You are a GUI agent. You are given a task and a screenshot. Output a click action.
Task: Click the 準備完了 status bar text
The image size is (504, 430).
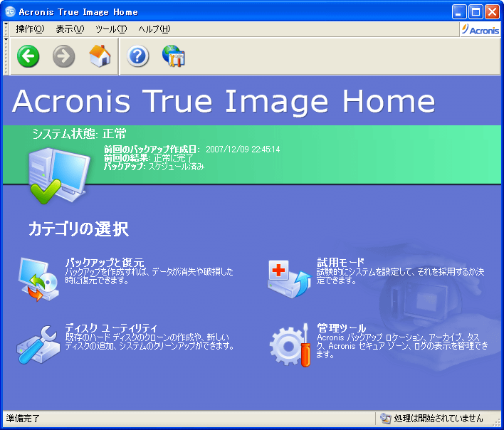pos(23,419)
